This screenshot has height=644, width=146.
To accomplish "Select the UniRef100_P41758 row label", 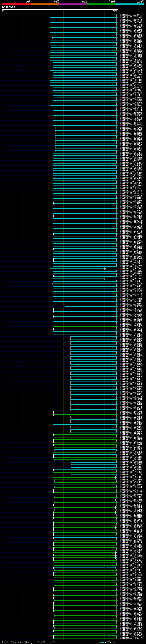I will (x=131, y=316).
